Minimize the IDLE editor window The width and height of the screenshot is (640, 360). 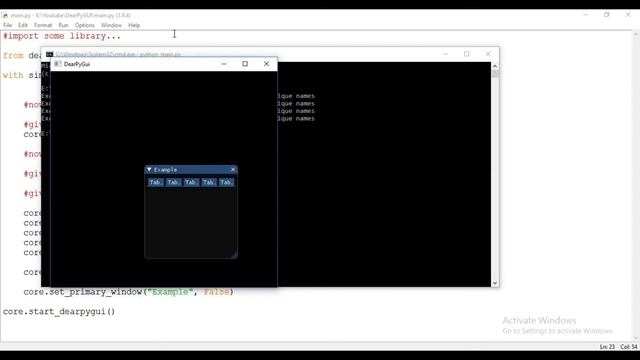click(586, 15)
